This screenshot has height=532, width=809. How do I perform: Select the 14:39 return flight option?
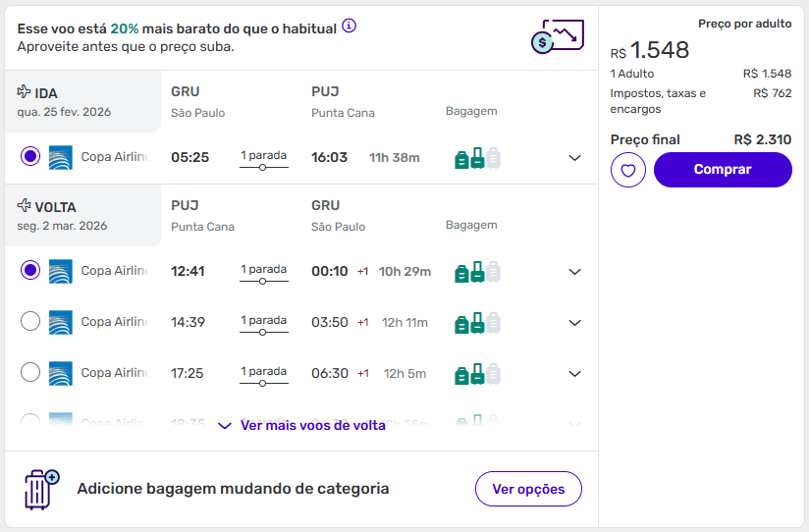pos(30,321)
